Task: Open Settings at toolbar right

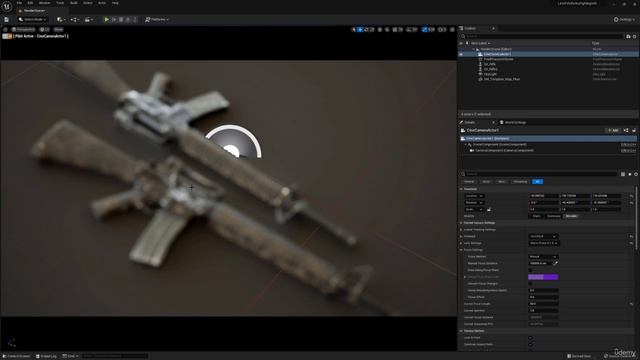Action: coord(624,20)
